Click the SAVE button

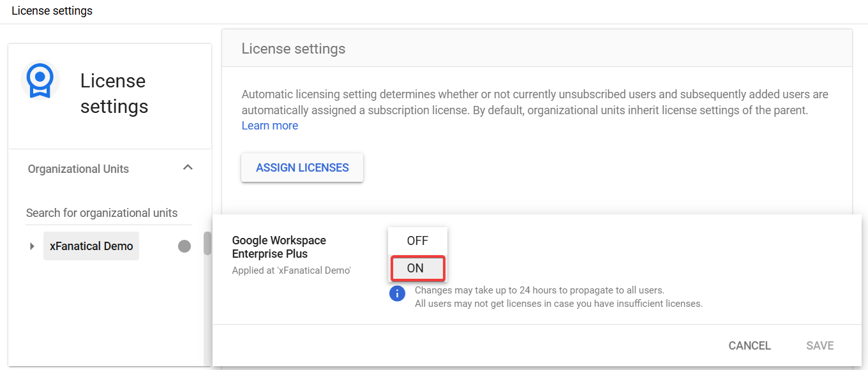click(820, 346)
